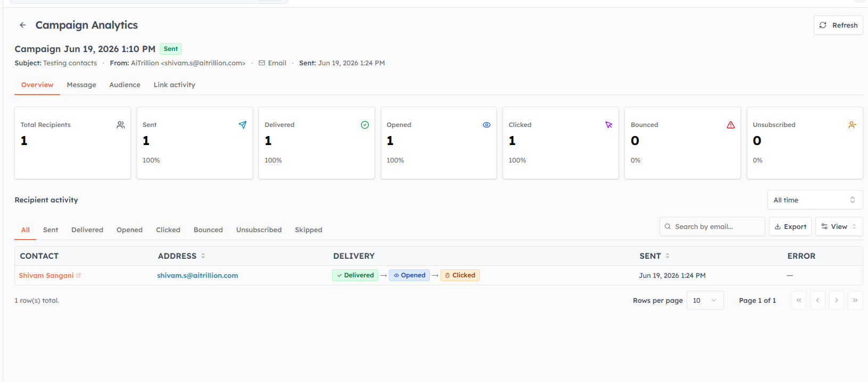Expand the All time date range dropdown
This screenshot has height=382, width=868.
pyautogui.click(x=815, y=200)
